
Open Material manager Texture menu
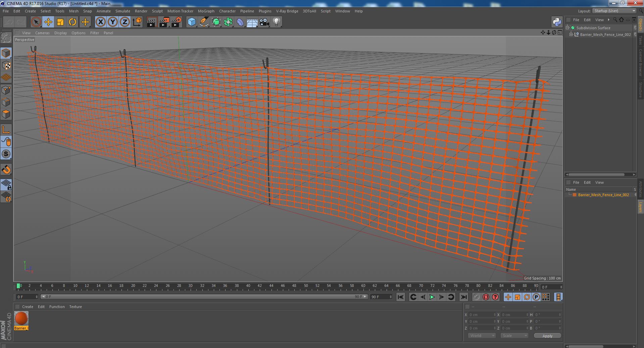76,307
